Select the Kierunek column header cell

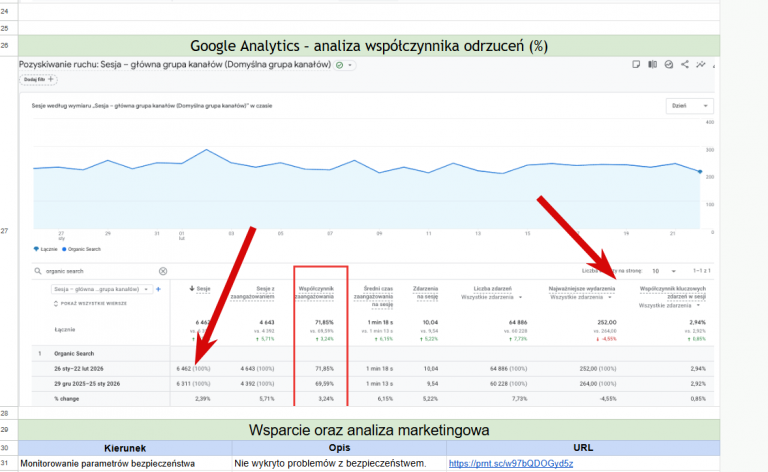point(125,448)
